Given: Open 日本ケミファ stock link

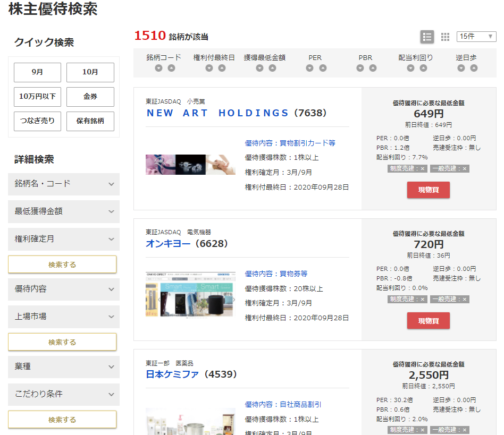Looking at the screenshot, I should point(172,374).
